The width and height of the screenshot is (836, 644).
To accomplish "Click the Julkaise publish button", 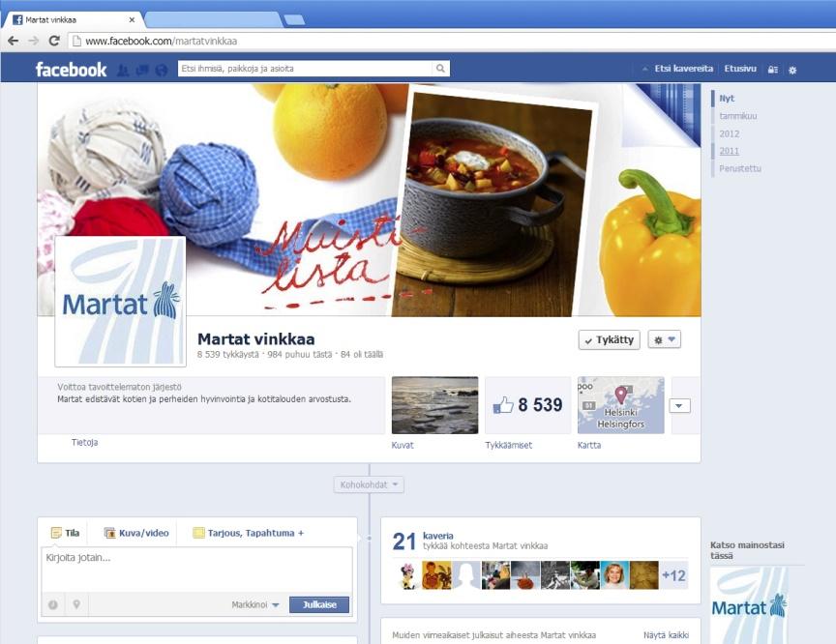I will (x=319, y=604).
